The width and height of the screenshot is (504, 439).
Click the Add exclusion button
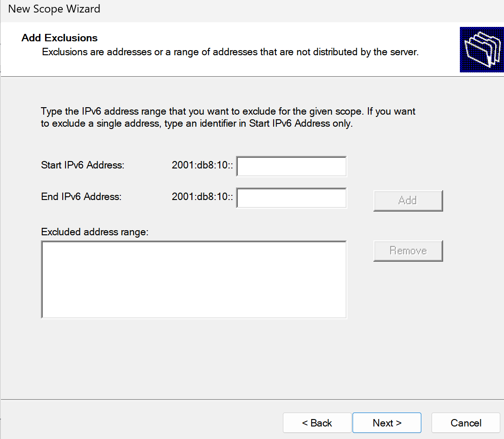click(x=408, y=201)
